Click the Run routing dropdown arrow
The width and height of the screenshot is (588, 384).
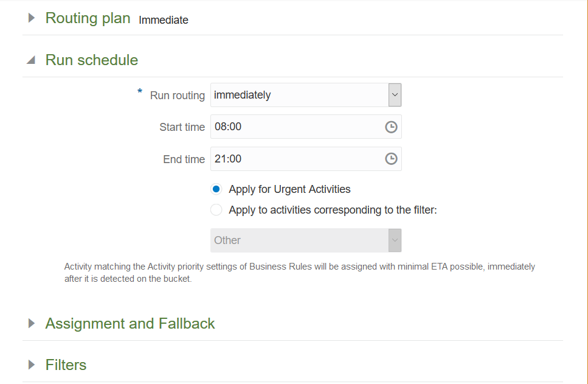[x=395, y=95]
